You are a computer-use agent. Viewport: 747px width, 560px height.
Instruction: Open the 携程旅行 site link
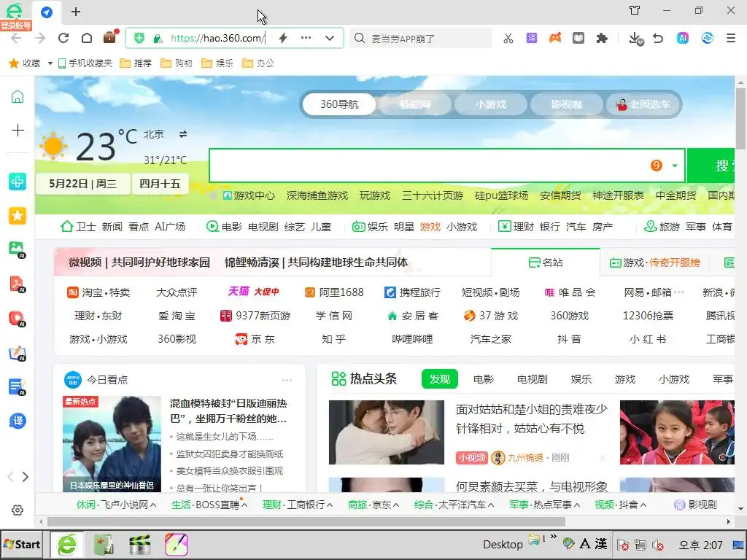click(412, 292)
